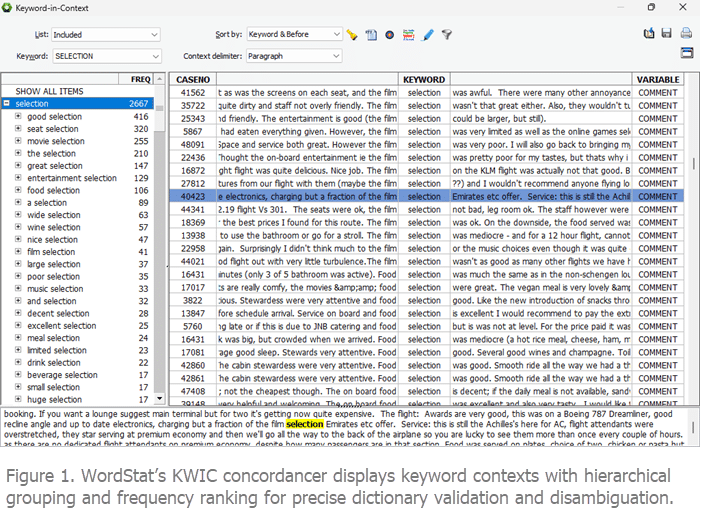This screenshot has width=701, height=525.
Task: Select the beverage selection tree row
Action: pos(78,375)
